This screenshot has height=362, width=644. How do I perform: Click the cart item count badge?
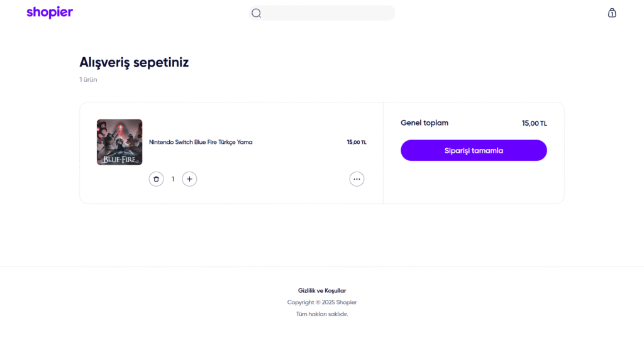click(x=612, y=14)
